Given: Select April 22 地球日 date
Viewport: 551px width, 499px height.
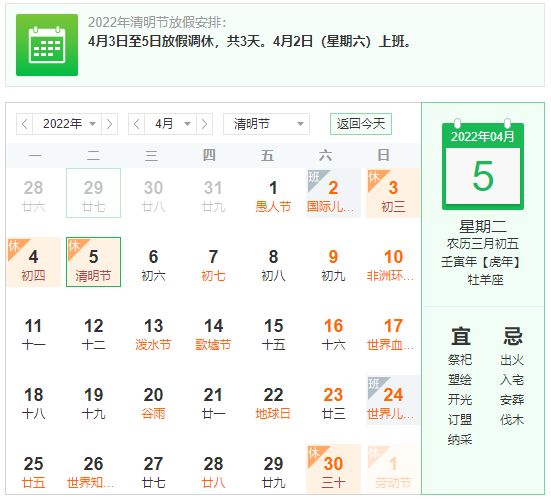Looking at the screenshot, I should coord(273,400).
